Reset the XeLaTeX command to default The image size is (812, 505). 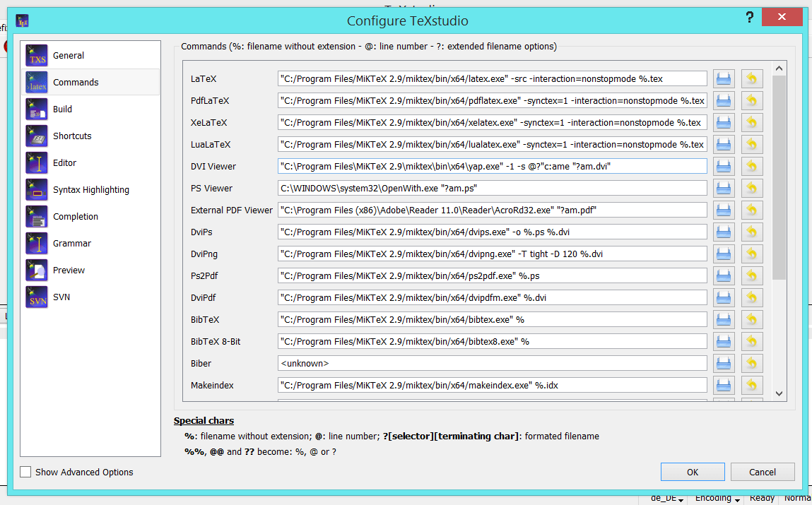point(751,123)
